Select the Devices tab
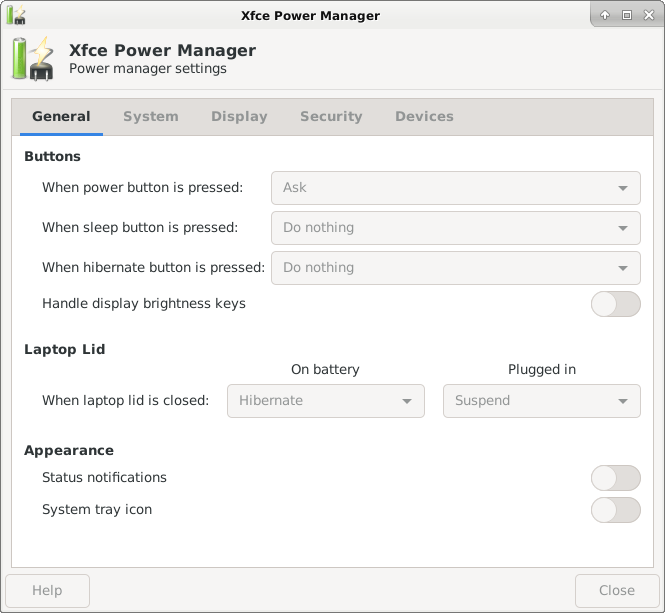 tap(424, 117)
